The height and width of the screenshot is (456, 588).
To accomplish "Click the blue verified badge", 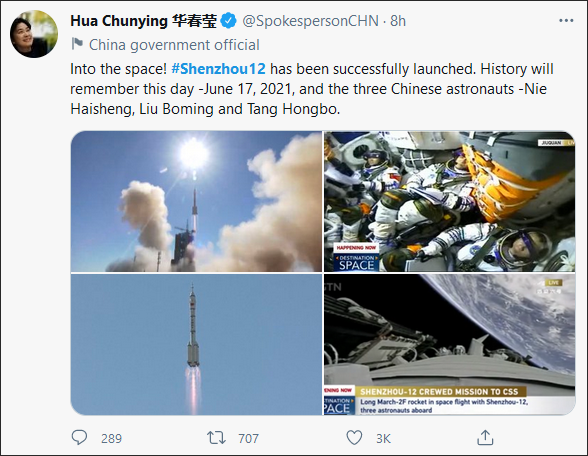I will point(228,21).
